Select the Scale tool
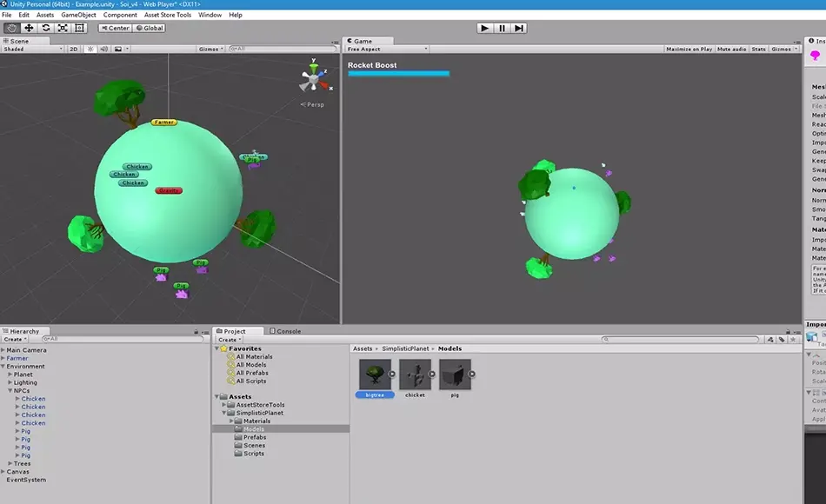This screenshot has width=826, height=504. tap(63, 28)
